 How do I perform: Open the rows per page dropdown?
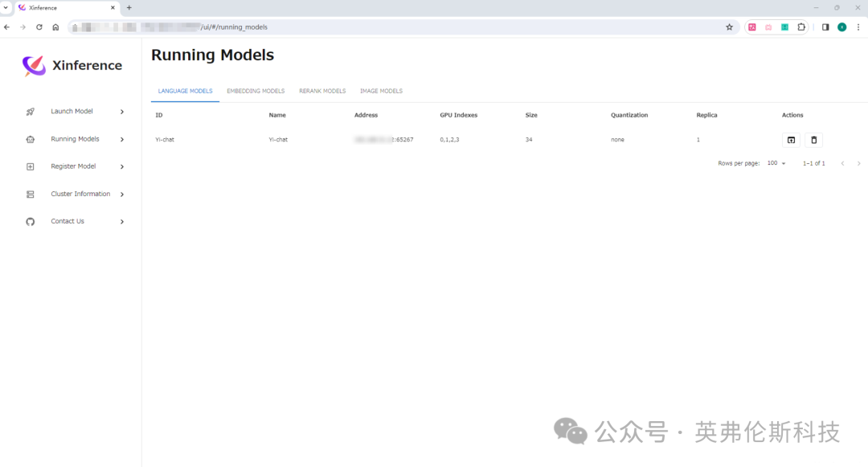click(x=776, y=163)
